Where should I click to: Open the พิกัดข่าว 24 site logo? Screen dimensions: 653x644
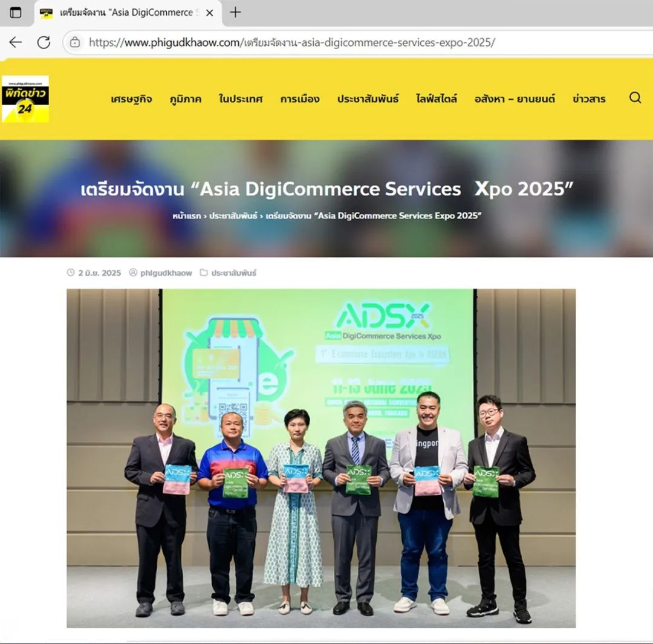[x=25, y=99]
